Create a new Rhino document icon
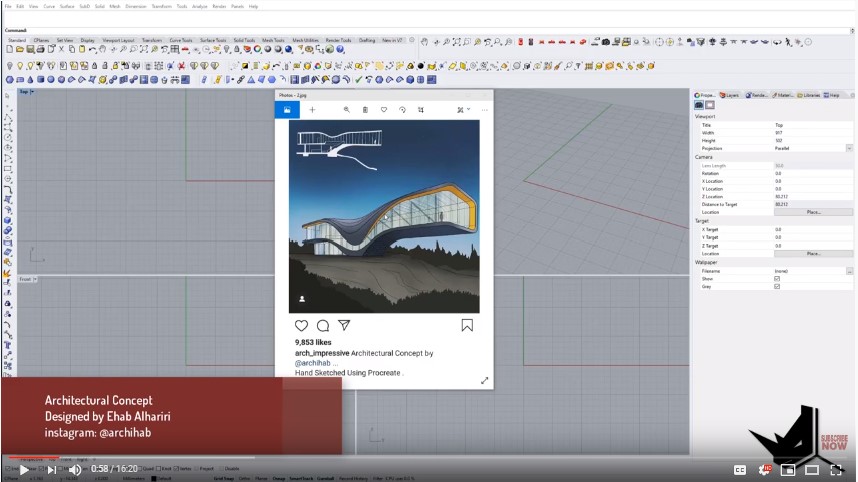858x482 pixels. pyautogui.click(x=9, y=49)
